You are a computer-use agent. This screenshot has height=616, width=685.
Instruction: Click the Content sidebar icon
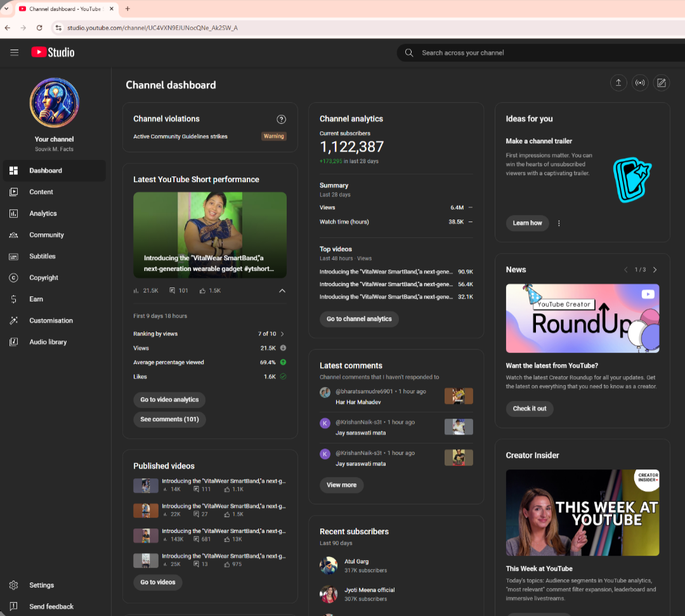(x=13, y=192)
